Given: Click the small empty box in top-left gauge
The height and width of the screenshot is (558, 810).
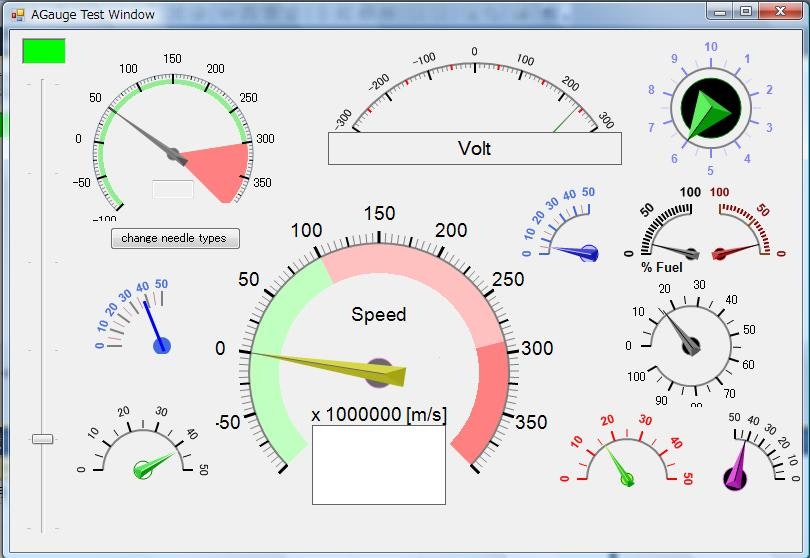Looking at the screenshot, I should [x=173, y=189].
